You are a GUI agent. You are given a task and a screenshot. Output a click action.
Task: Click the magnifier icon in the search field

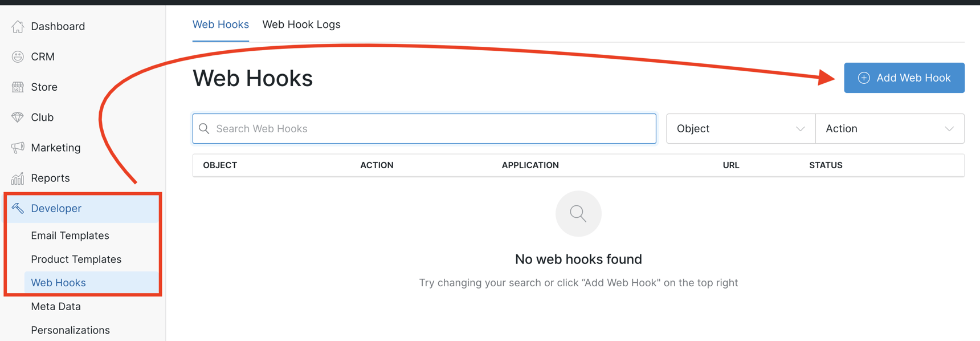pos(205,128)
